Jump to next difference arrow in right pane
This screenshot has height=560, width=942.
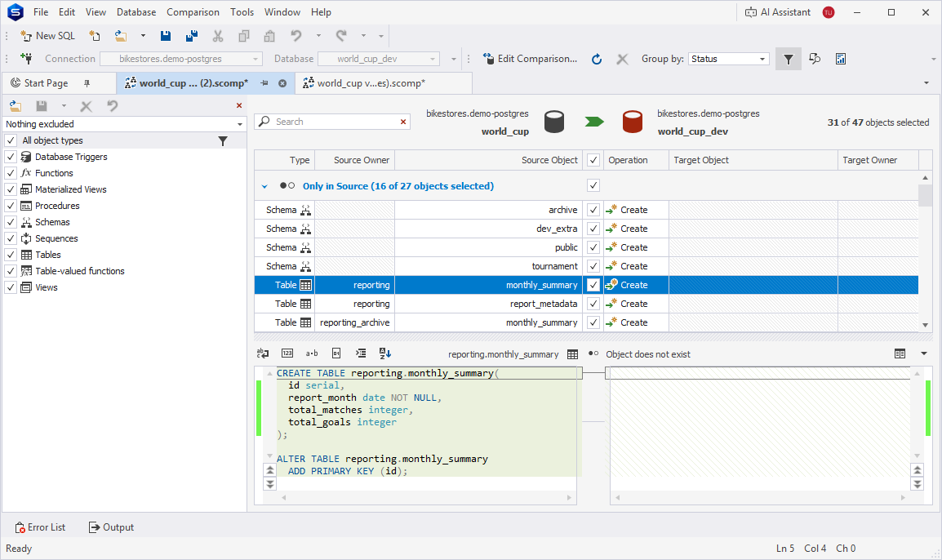918,484
